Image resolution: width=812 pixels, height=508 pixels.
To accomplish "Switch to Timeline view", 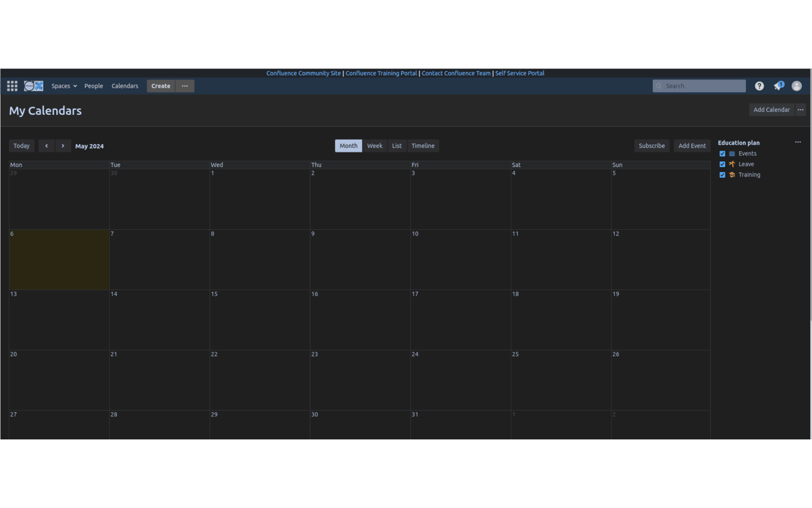I will point(423,146).
